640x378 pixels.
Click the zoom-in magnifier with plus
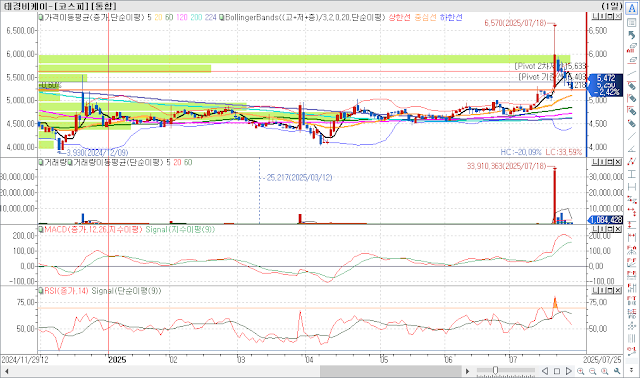[580, 371]
